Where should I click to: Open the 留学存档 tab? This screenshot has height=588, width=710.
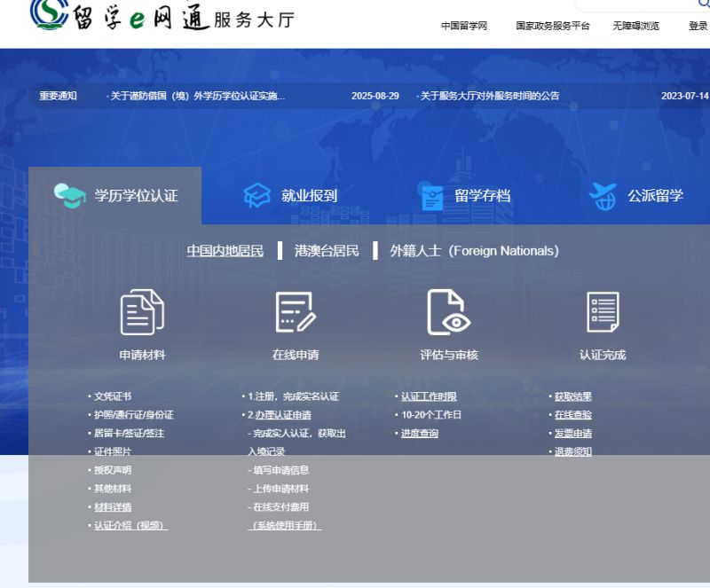tap(482, 196)
